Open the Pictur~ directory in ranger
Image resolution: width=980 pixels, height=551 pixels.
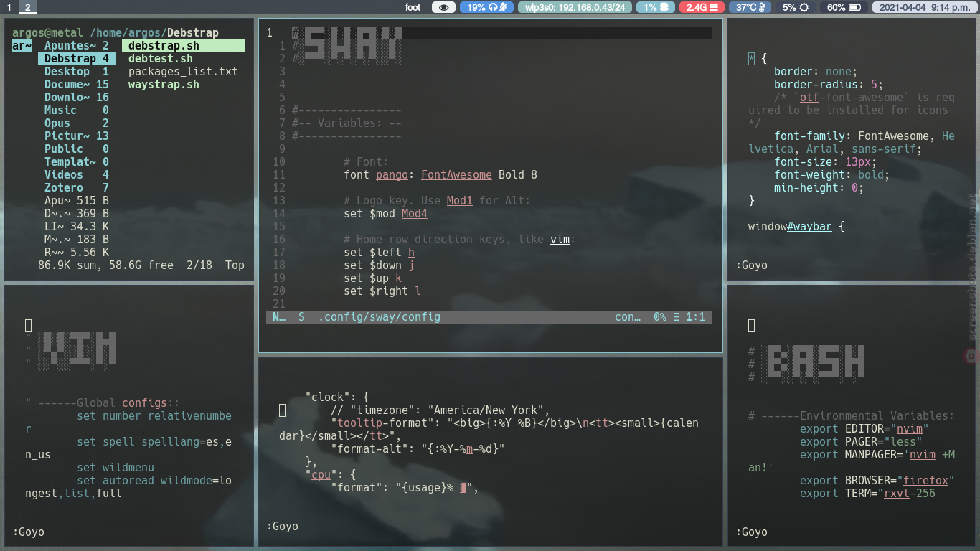point(77,136)
